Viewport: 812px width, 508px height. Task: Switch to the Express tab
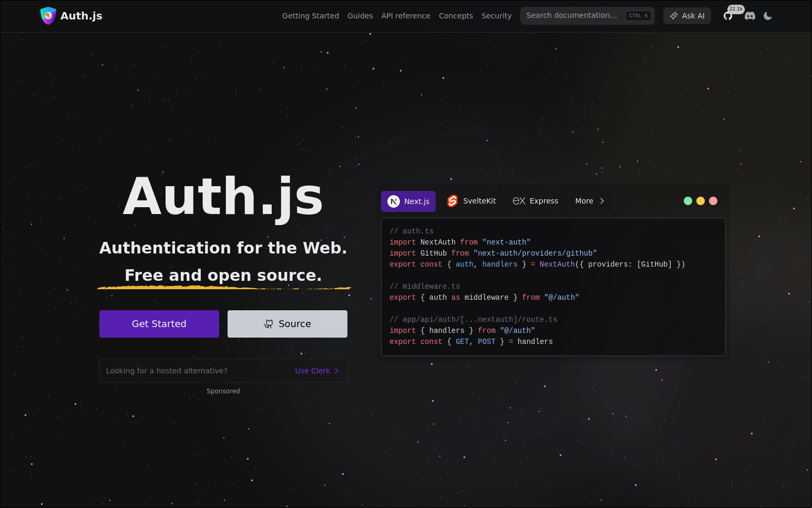click(x=536, y=201)
